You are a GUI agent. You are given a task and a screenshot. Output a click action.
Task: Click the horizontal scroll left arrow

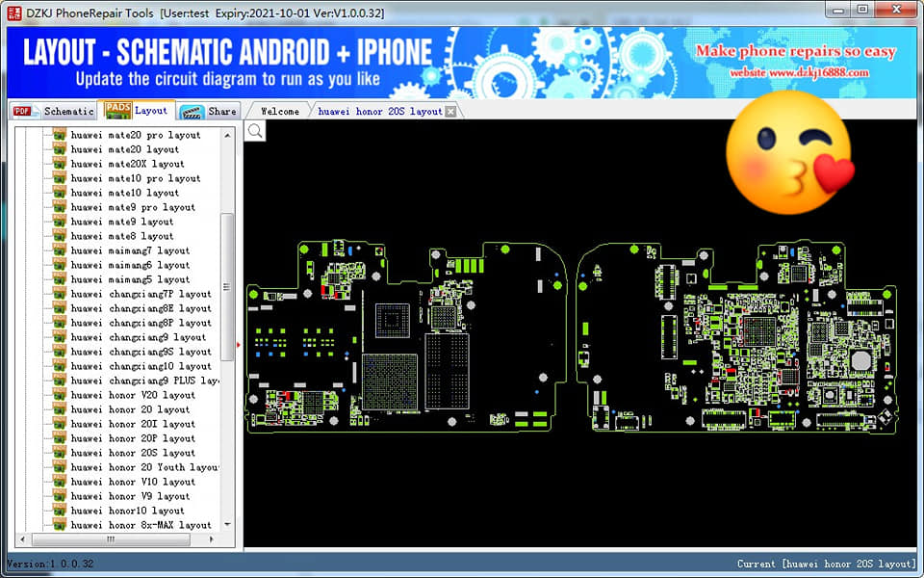point(23,539)
